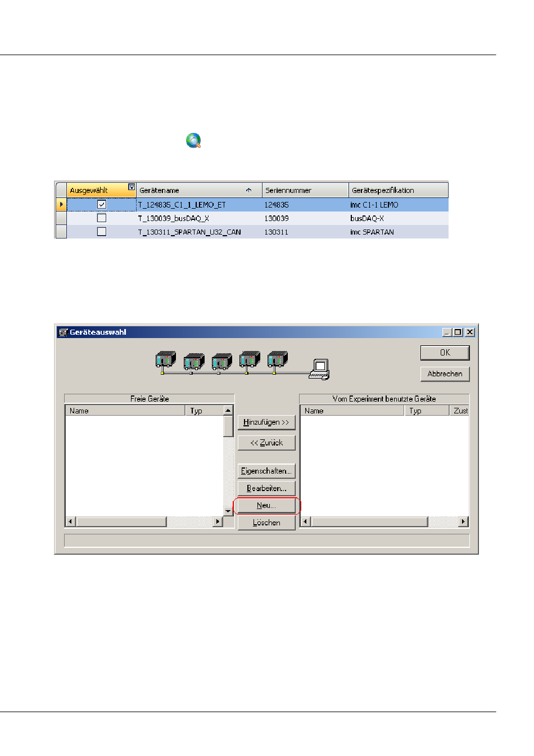Image resolution: width=534 pixels, height=756 pixels.
Task: Click the last device icon next to computer
Action: 278,359
